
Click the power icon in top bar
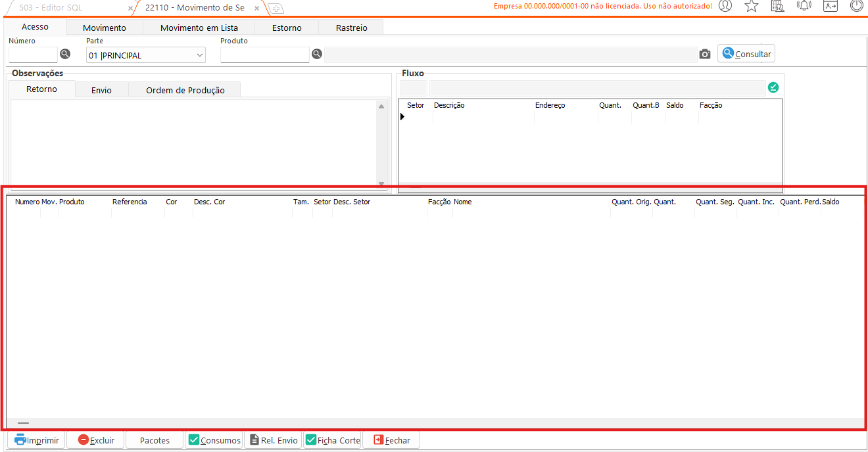(856, 7)
